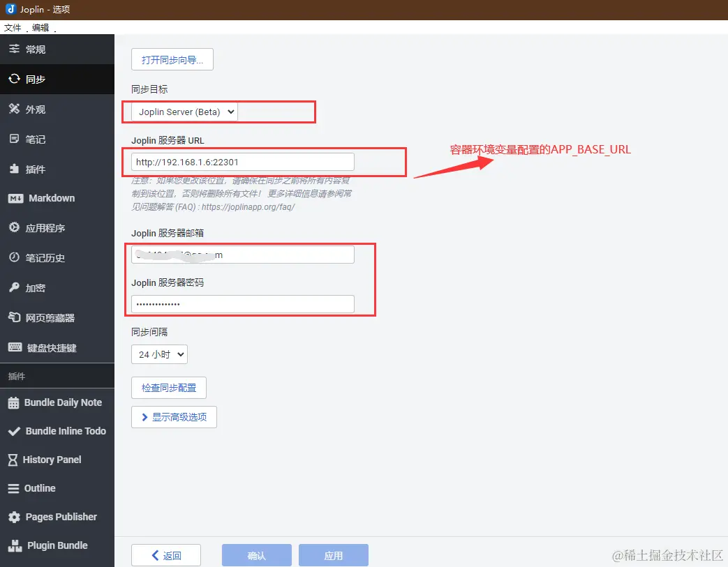Click the 确认 confirm button
Screen dimensions: 728x567
coord(257,555)
